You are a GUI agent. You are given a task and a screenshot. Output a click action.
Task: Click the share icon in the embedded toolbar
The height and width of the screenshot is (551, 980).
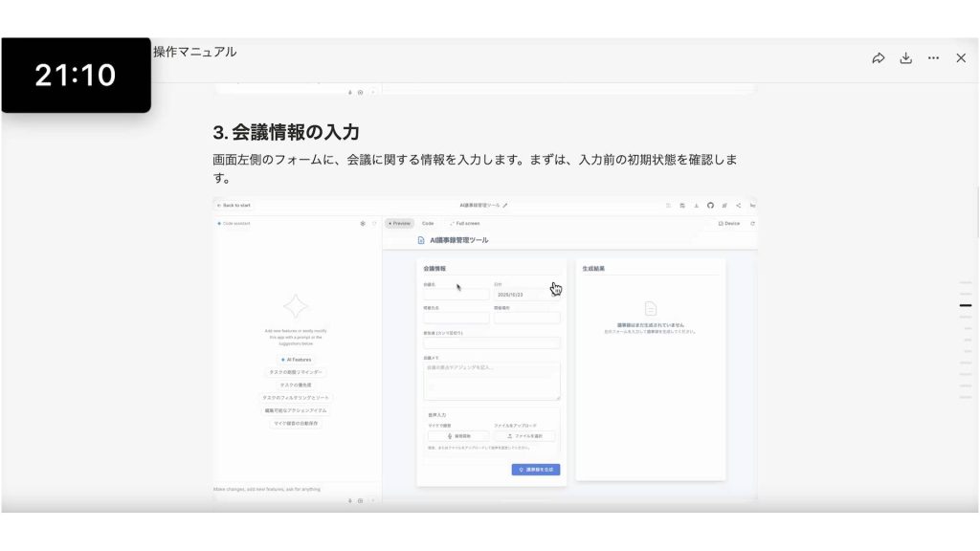[x=738, y=206]
